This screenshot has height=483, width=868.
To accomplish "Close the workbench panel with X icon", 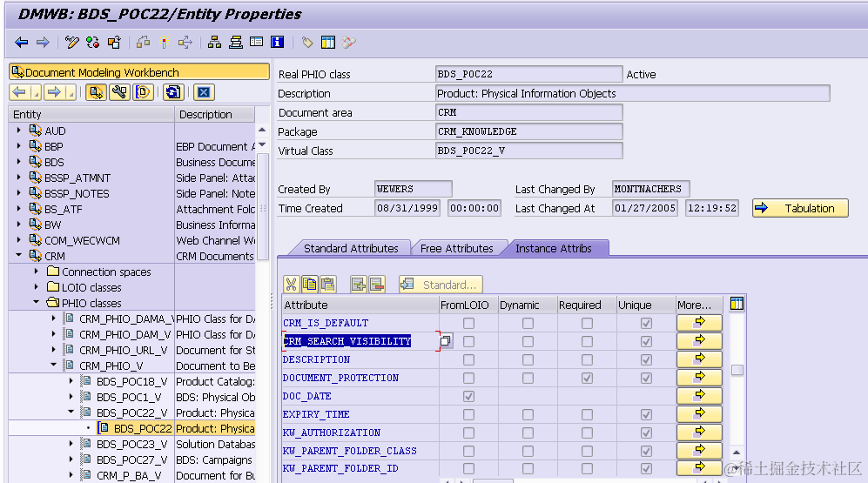I will click(204, 92).
